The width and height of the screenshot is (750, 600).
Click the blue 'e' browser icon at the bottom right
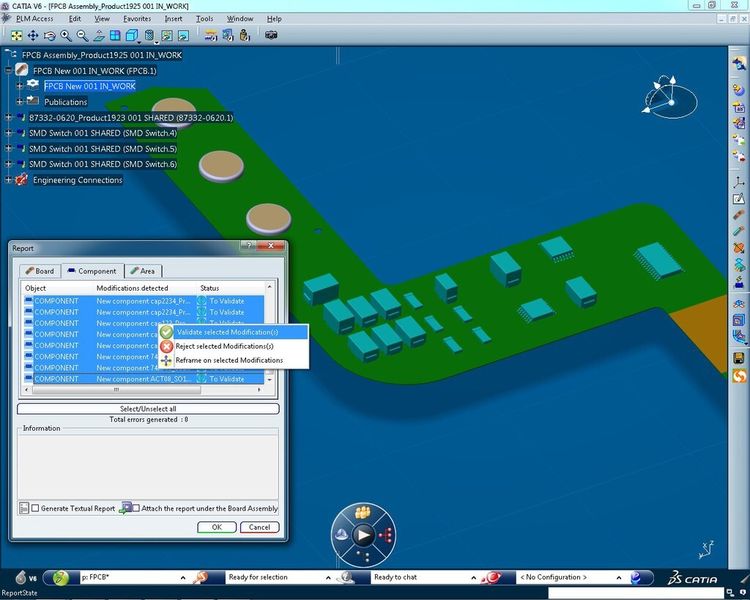tap(636, 578)
